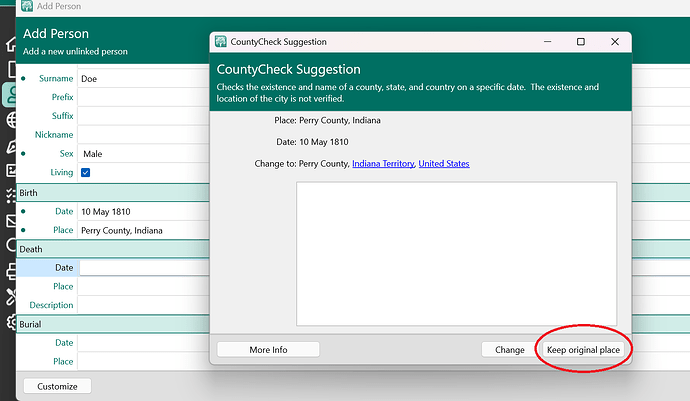Click the CountyCheck Suggestion title bar app icon
690x401 pixels.
(220, 42)
